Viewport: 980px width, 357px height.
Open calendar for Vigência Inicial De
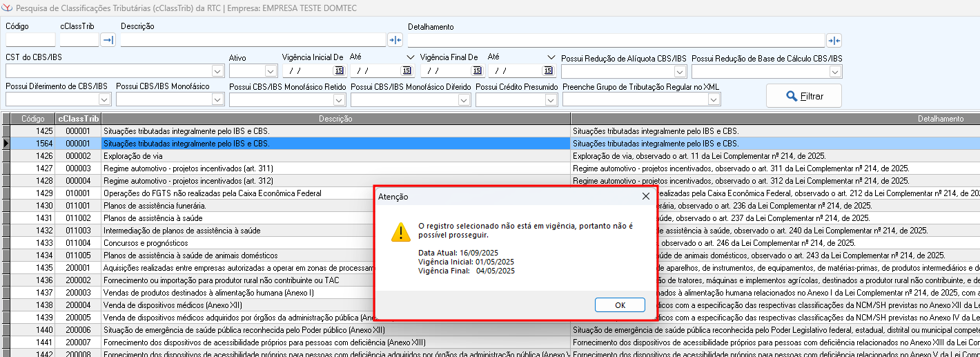point(339,70)
